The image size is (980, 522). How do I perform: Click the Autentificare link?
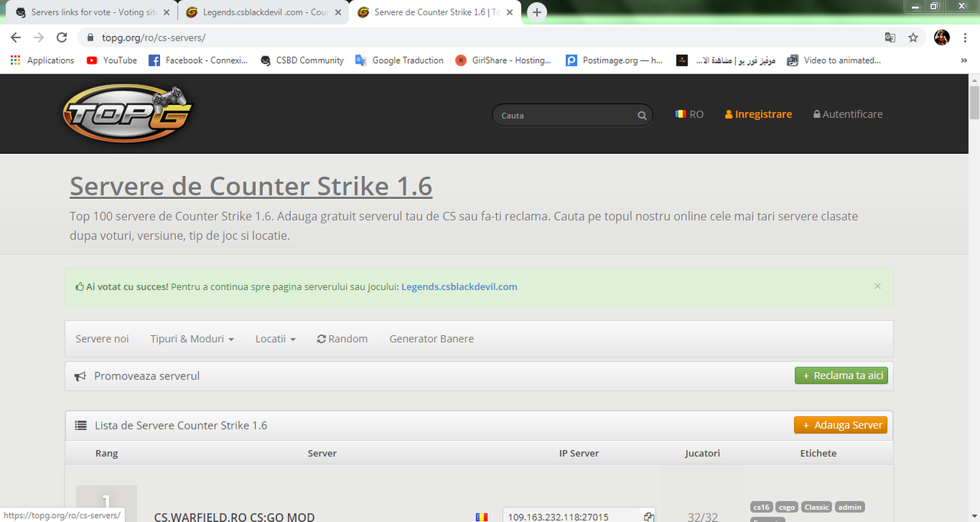pyautogui.click(x=848, y=114)
